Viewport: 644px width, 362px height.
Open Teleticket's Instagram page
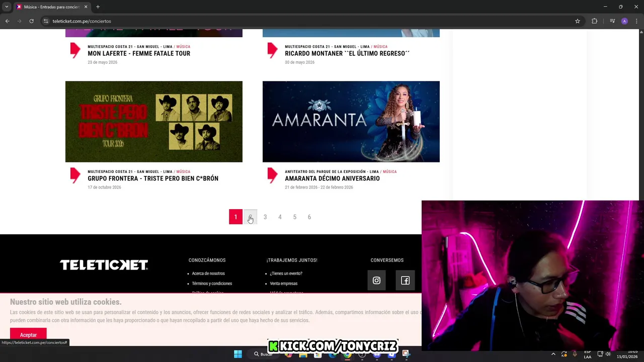(x=376, y=281)
